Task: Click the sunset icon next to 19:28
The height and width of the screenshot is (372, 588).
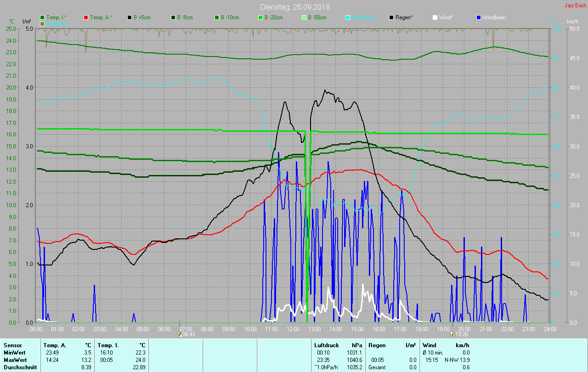Action: tap(452, 334)
